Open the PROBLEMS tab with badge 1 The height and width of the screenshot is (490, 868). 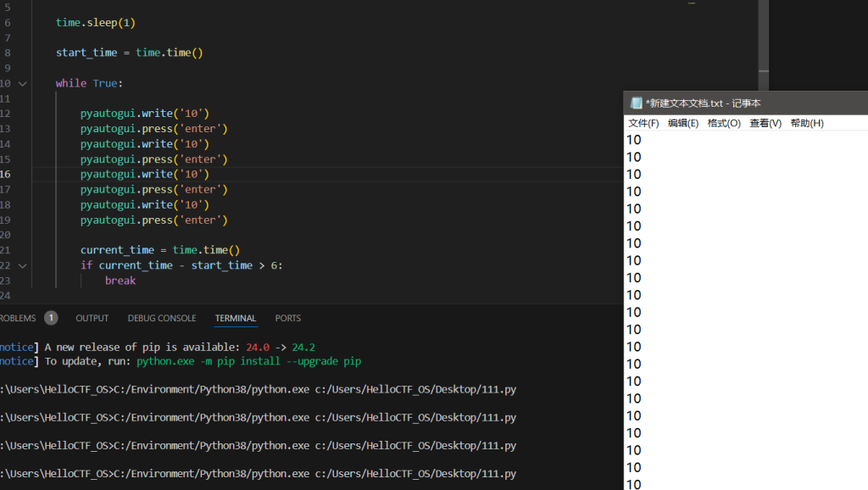[x=28, y=319]
